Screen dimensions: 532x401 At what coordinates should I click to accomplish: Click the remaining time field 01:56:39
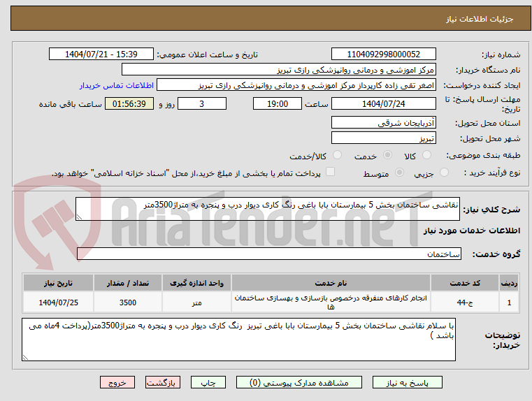tap(129, 103)
